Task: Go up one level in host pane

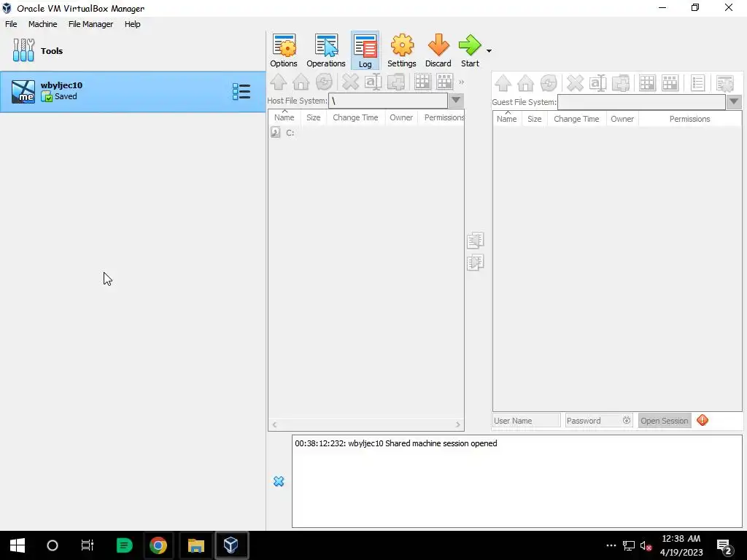Action: [279, 82]
